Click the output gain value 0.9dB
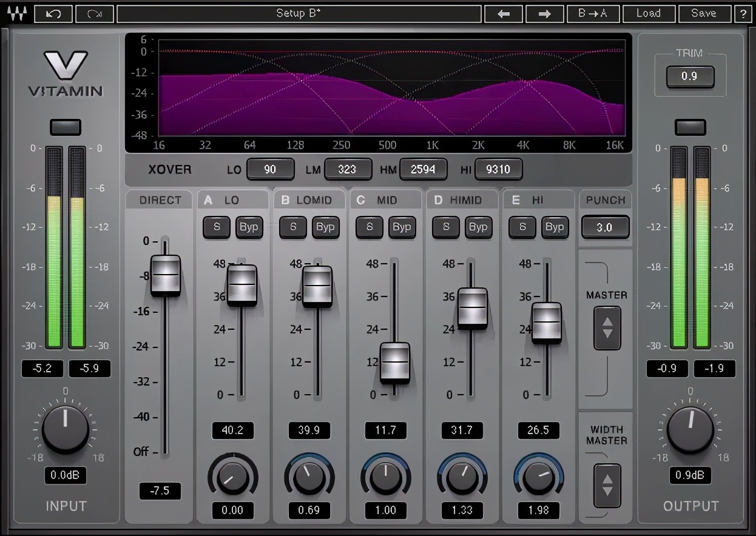This screenshot has height=536, width=756. [690, 475]
